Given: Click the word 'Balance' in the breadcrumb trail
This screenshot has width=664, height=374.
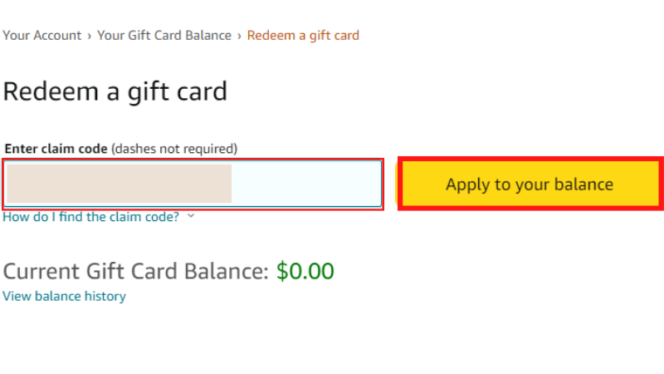Looking at the screenshot, I should tap(208, 35).
